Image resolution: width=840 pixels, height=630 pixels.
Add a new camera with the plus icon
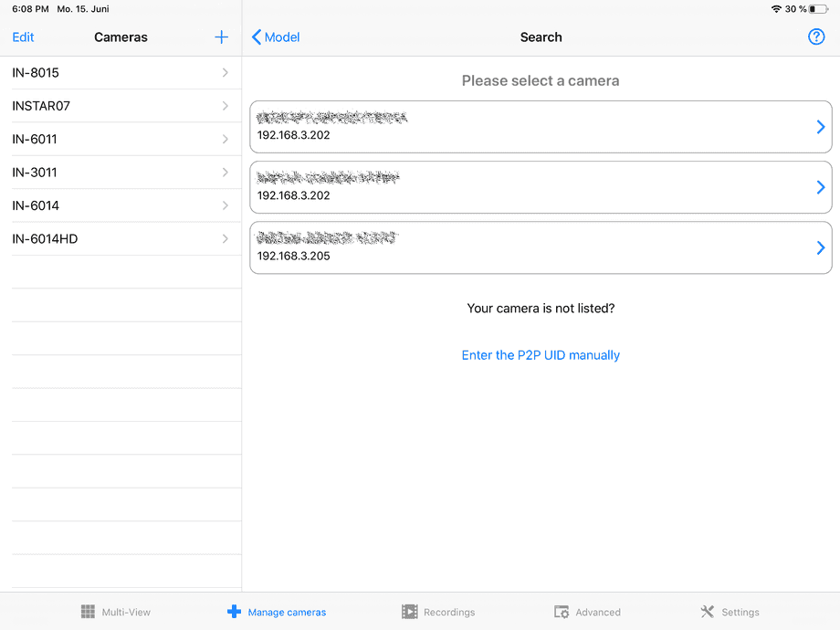tap(221, 37)
